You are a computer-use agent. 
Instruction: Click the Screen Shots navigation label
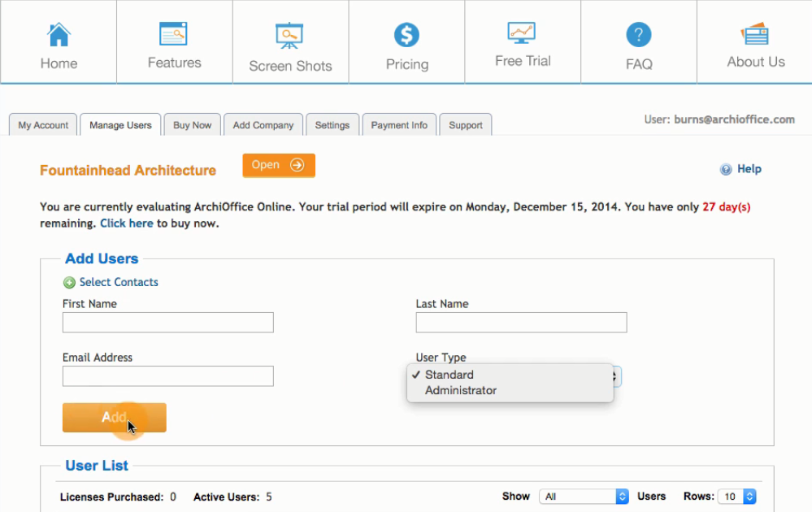point(290,66)
